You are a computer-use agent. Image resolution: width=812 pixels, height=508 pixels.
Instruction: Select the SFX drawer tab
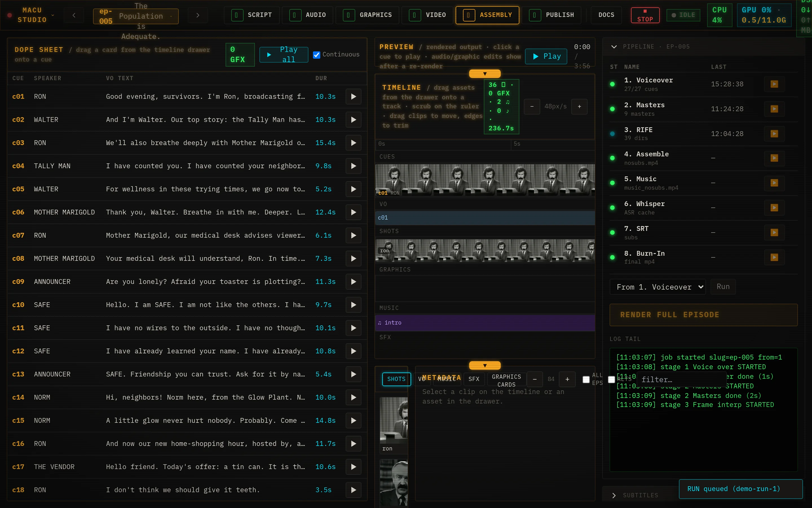point(474,379)
